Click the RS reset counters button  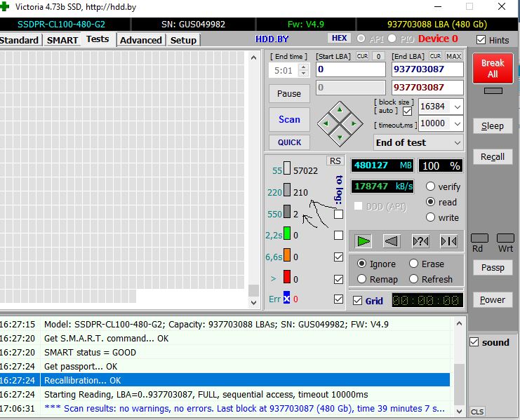pos(335,161)
